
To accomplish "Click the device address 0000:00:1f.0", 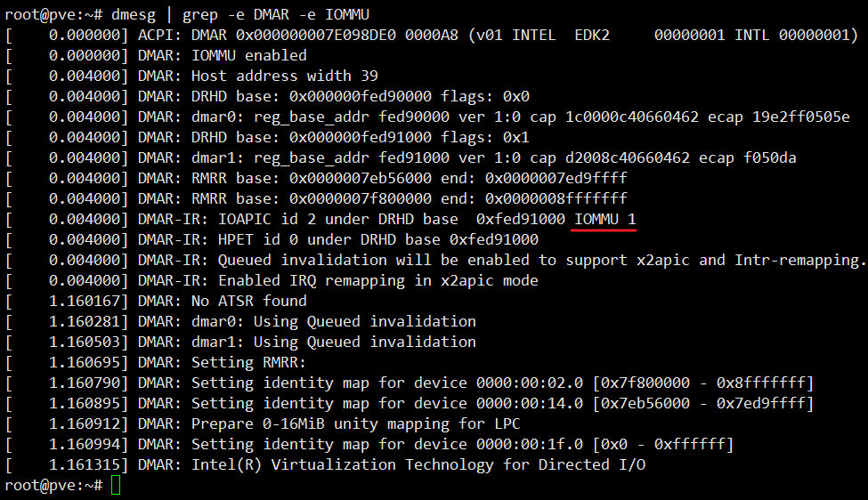I will coord(529,444).
